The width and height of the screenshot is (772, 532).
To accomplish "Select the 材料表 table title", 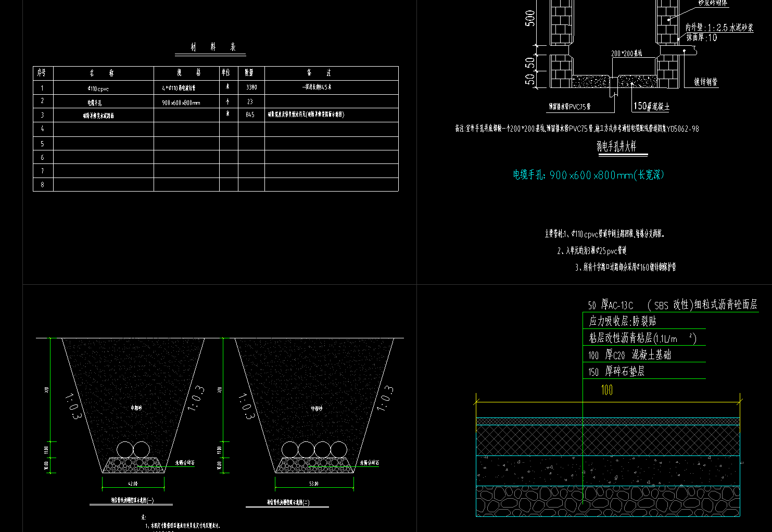I will click(212, 47).
